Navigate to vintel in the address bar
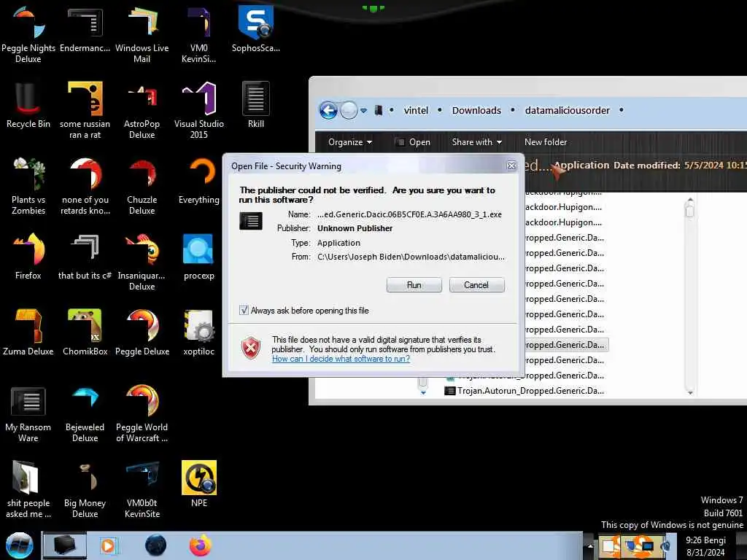747x560 pixels. click(416, 111)
